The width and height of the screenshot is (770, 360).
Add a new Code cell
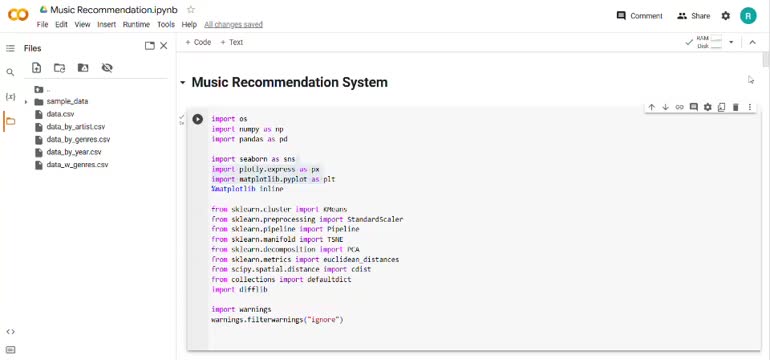click(198, 42)
